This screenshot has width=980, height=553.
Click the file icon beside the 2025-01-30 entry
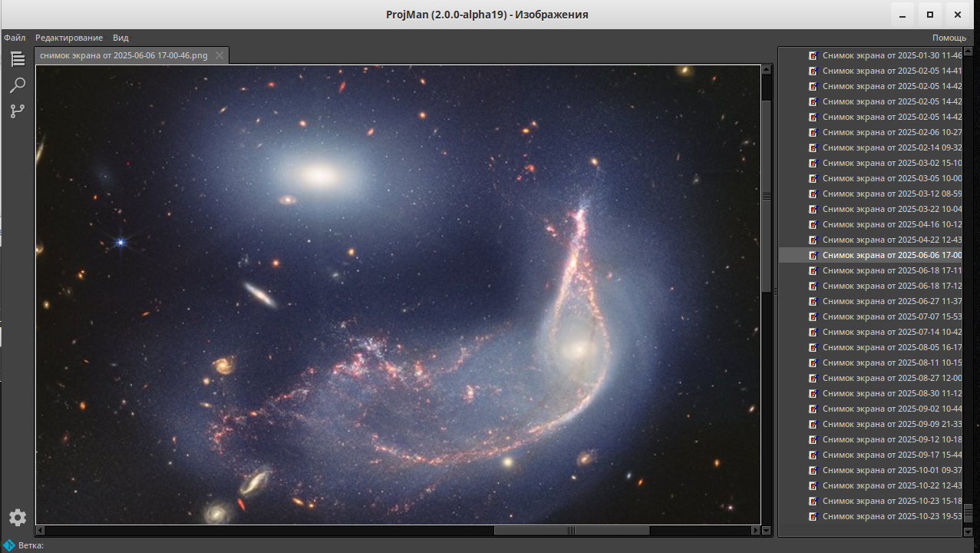813,55
